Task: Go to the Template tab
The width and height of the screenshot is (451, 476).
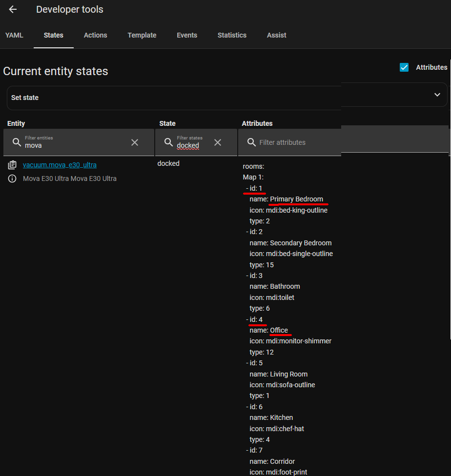Action: pyautogui.click(x=142, y=35)
